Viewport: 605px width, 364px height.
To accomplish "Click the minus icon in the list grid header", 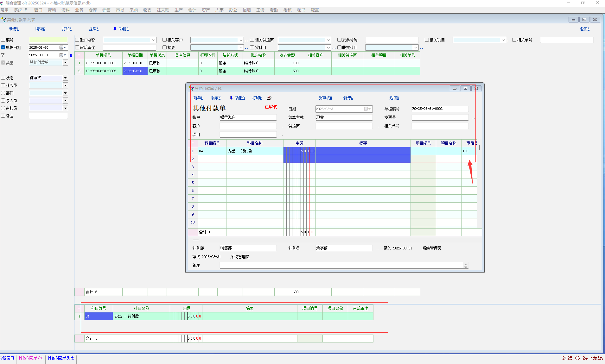I will [x=79, y=55].
